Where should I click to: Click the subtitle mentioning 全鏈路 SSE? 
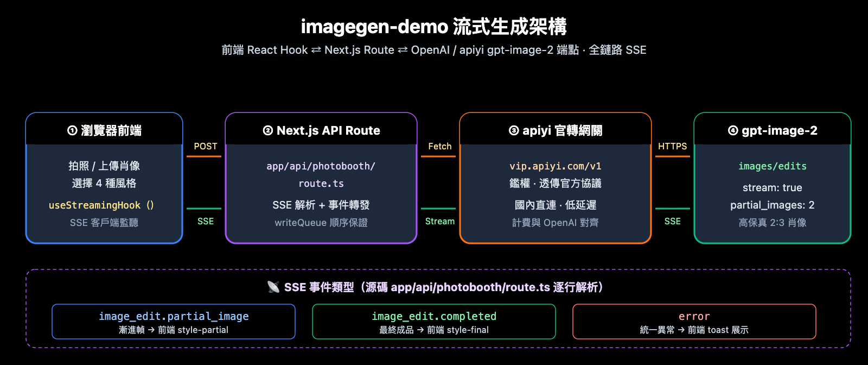[x=433, y=50]
